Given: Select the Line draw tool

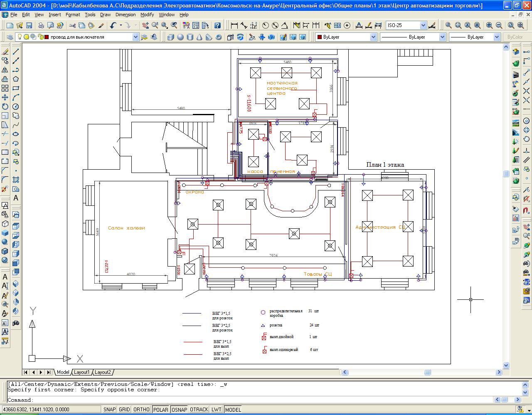Looking at the screenshot, I should click(16, 52).
